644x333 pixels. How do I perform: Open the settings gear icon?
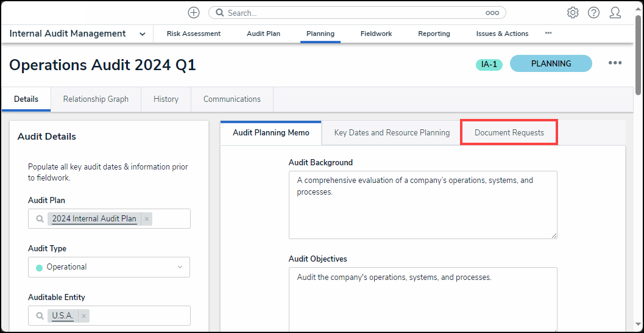pos(573,13)
